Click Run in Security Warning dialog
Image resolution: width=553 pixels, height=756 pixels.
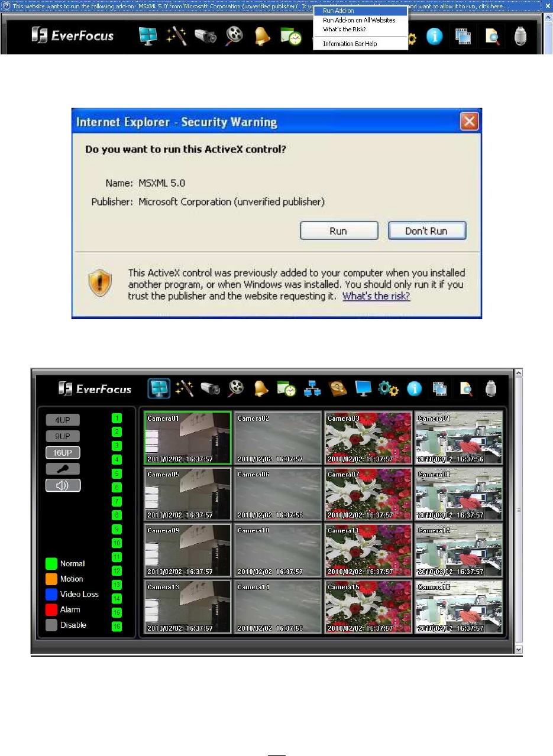339,231
